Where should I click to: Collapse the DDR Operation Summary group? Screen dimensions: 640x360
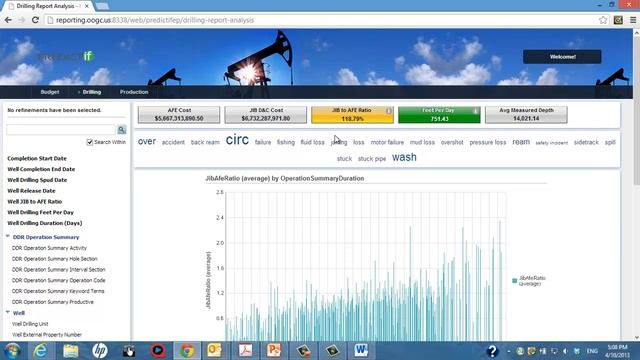[x=8, y=236]
